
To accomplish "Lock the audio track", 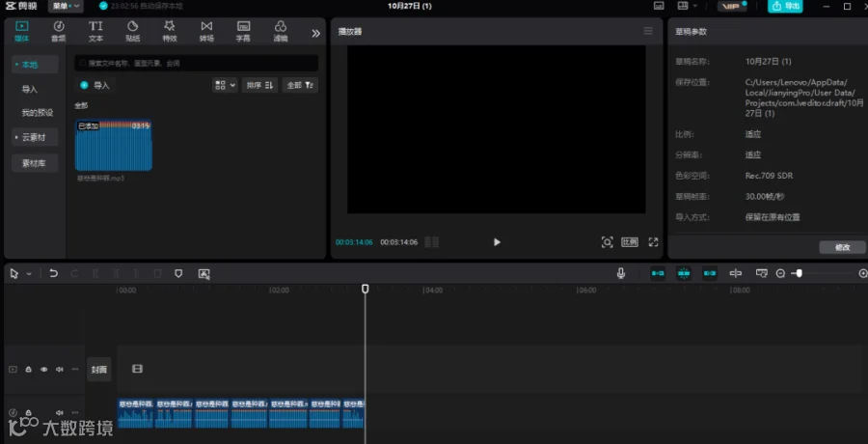I will click(x=28, y=412).
